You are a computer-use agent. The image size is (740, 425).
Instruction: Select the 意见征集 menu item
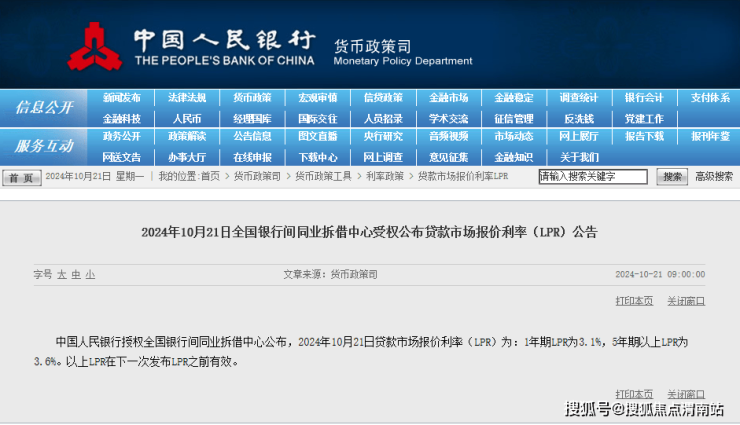coord(448,157)
